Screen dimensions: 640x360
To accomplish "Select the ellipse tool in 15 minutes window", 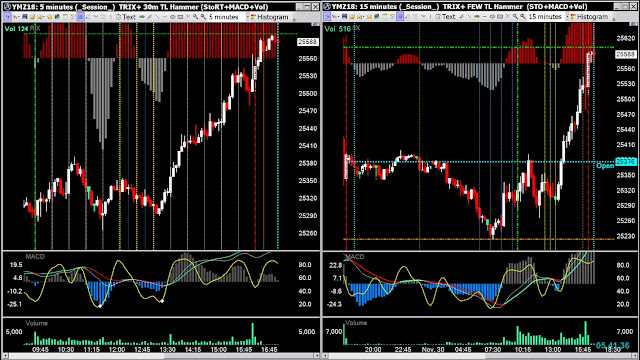I will tap(492, 17).
